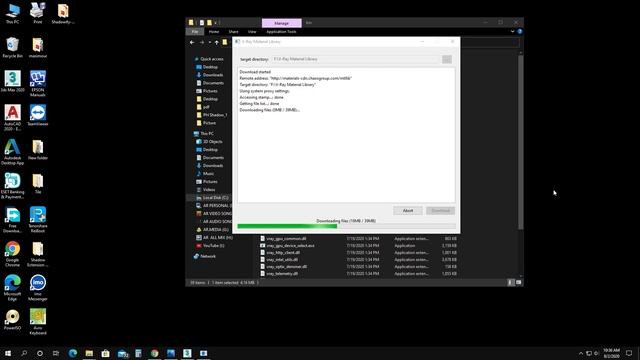Viewport: 640px width, 360px height.
Task: Select the Manage contextual tab
Action: (282, 23)
